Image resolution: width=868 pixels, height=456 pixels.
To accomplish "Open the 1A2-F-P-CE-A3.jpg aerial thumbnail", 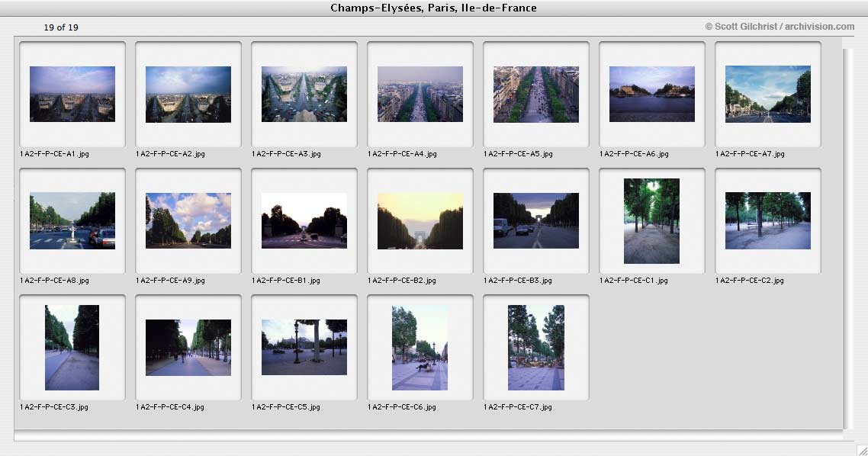I will [304, 94].
